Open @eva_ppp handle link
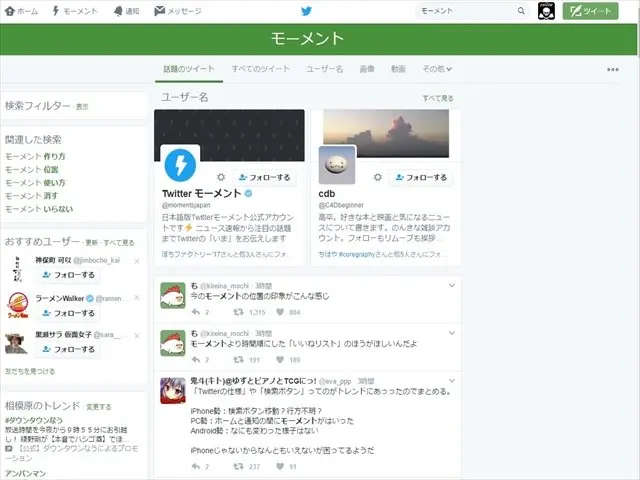The width and height of the screenshot is (640, 480). [335, 381]
